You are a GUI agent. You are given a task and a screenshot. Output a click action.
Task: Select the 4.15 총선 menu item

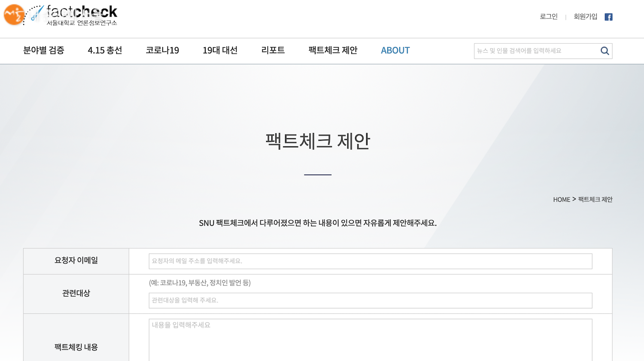click(105, 51)
